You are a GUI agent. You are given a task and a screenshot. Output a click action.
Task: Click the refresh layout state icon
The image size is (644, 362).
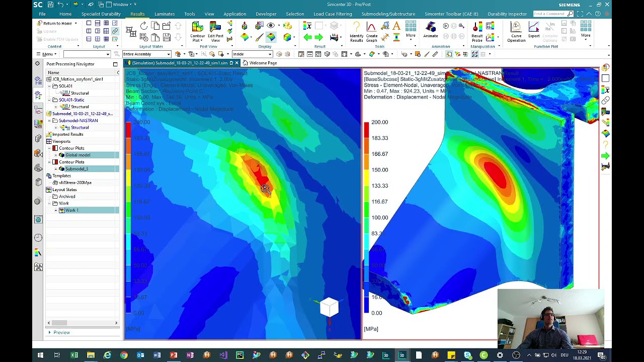coord(144,26)
